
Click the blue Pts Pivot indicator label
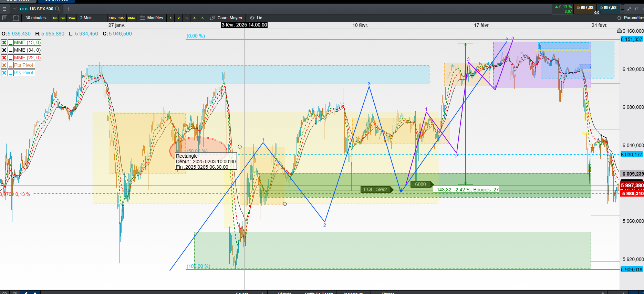[x=24, y=73]
